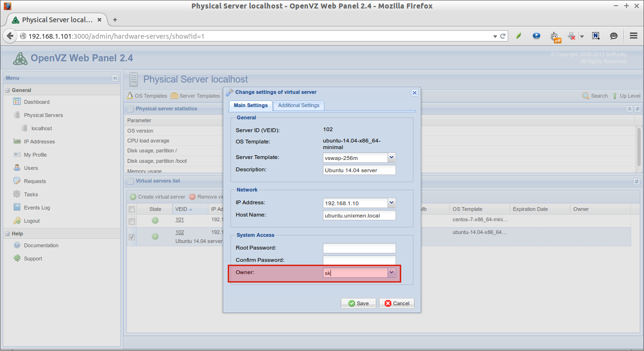Go Up Level
Image resolution: width=644 pixels, height=351 pixels.
[626, 96]
